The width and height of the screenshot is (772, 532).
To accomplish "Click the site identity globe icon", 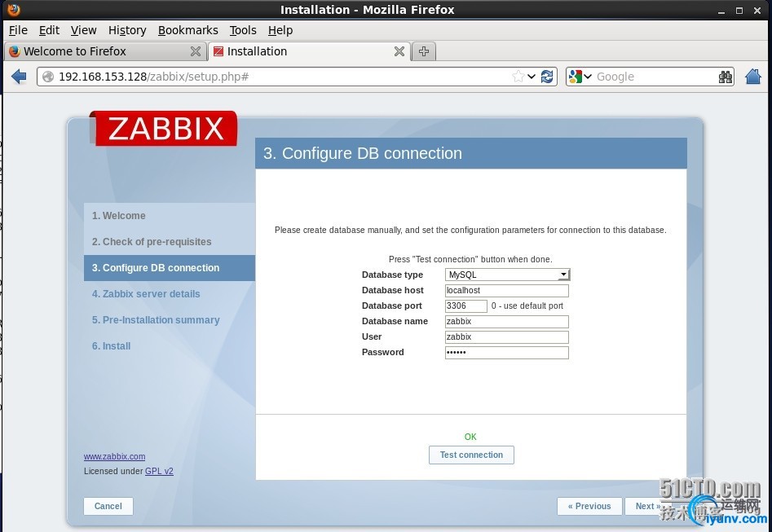I will (x=48, y=77).
